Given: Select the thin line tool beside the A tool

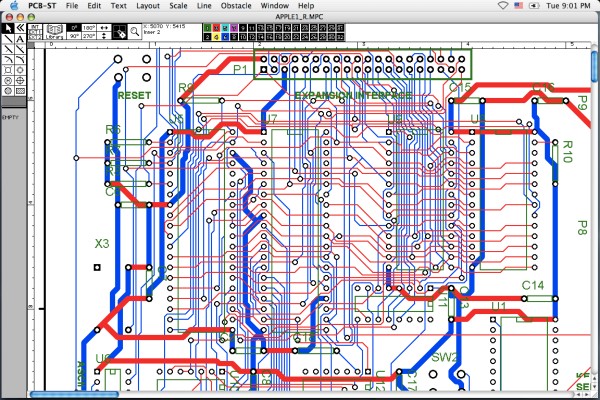Looking at the screenshot, I should pyautogui.click(x=8, y=39).
